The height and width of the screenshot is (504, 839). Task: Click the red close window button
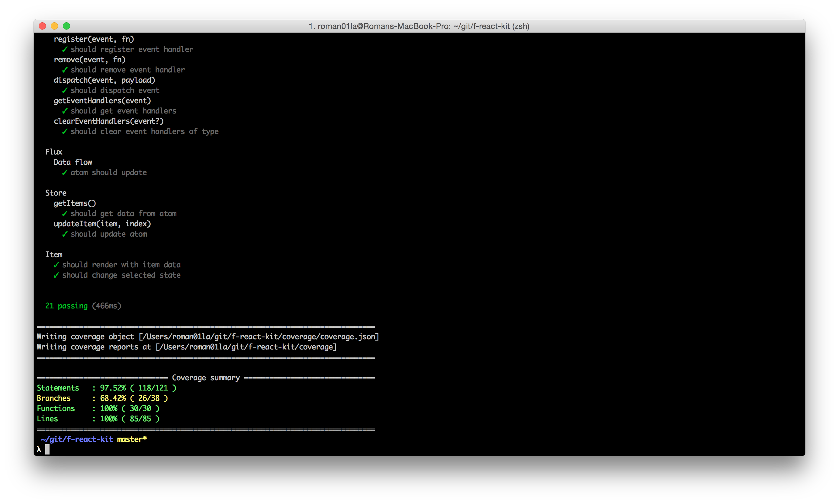click(x=43, y=26)
